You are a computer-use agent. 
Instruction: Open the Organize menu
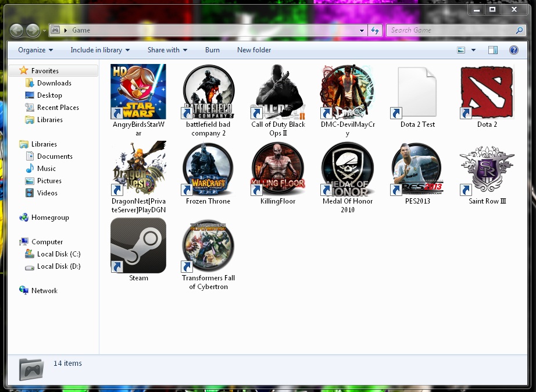tap(35, 50)
